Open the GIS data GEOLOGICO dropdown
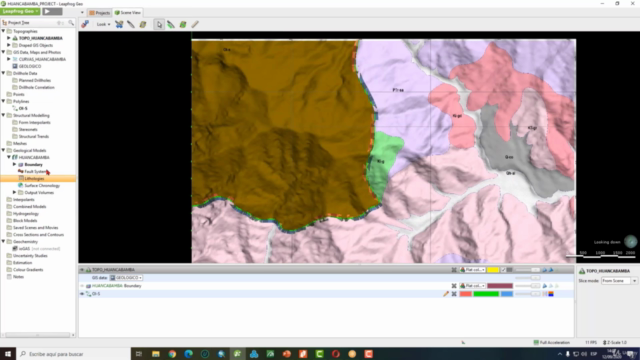This screenshot has width=640, height=360. tap(126, 278)
